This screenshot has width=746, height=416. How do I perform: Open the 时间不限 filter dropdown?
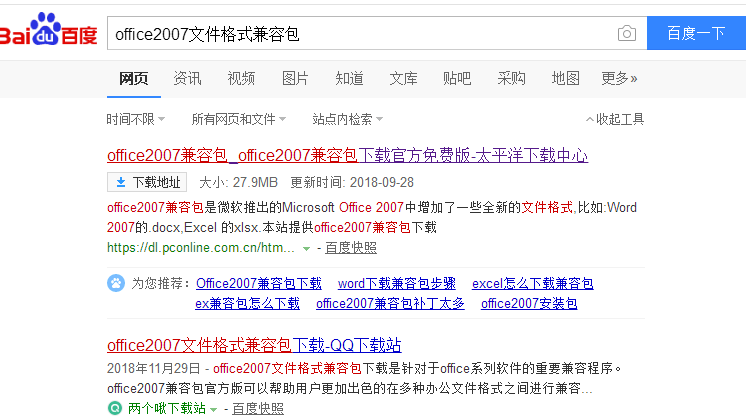click(136, 119)
